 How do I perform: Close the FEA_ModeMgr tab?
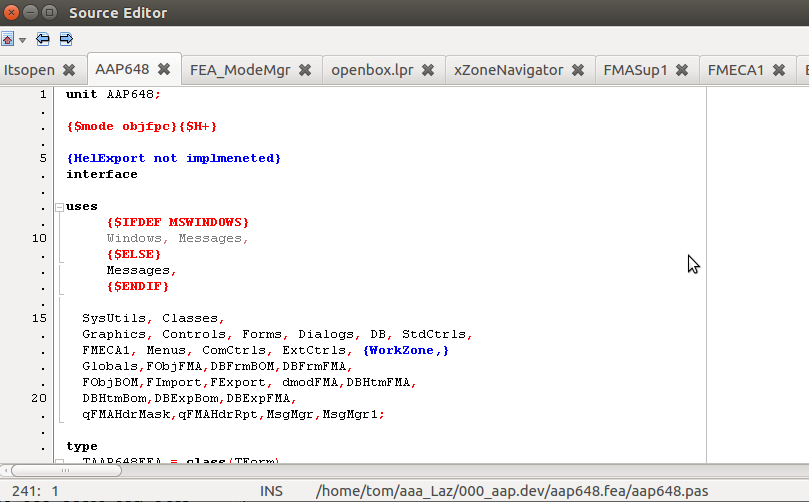click(305, 70)
